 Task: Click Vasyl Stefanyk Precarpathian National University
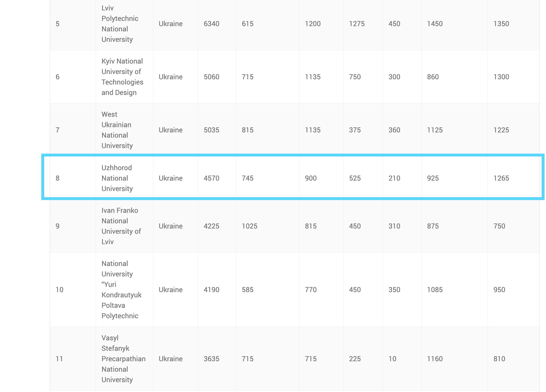tap(124, 359)
